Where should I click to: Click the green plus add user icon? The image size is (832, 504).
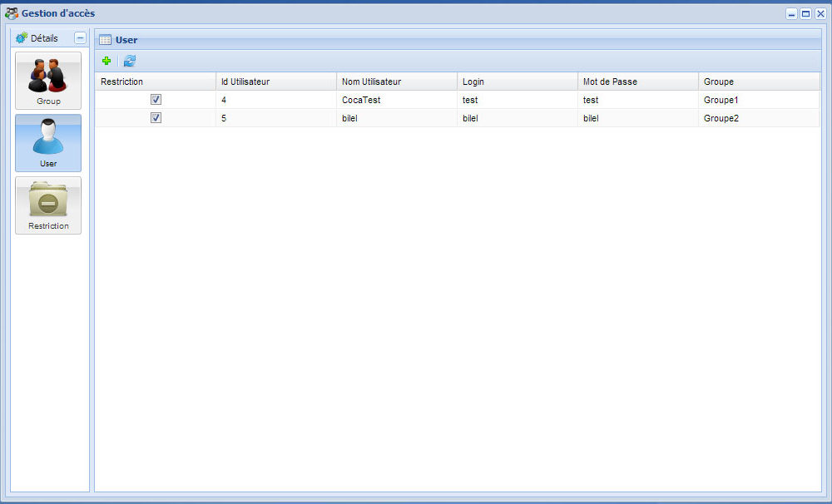pyautogui.click(x=106, y=61)
